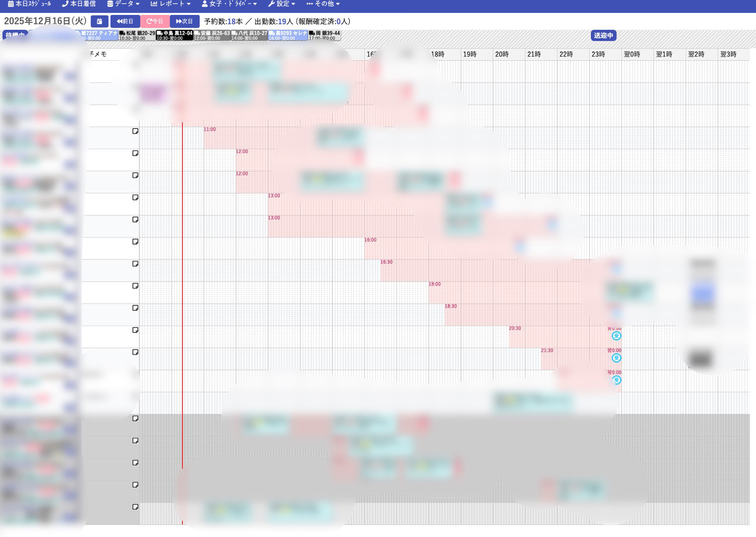Screen dimensions: 756x537
Task: Open memo note icon in 16:00 shift row
Action: pos(135,242)
